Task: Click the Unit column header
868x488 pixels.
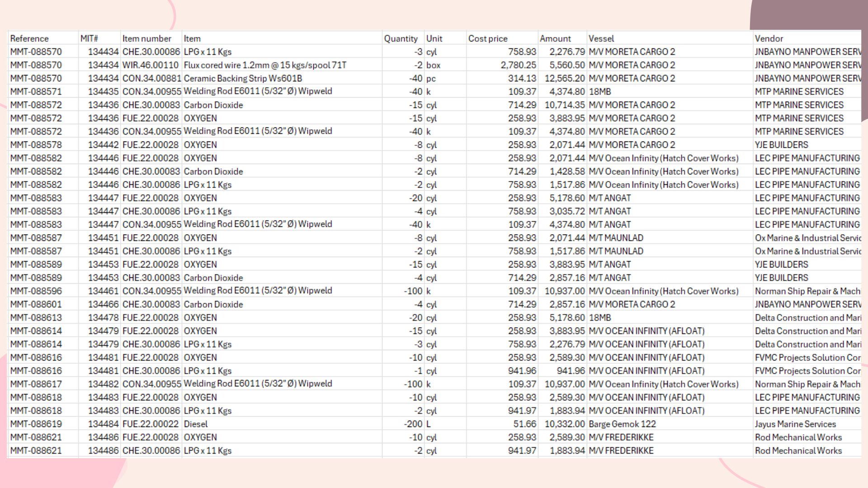Action: click(434, 38)
